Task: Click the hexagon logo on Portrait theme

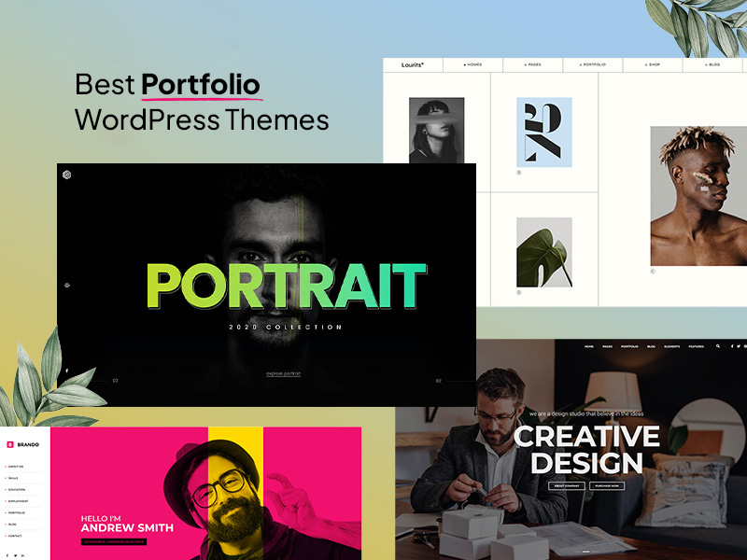Action: (x=67, y=175)
